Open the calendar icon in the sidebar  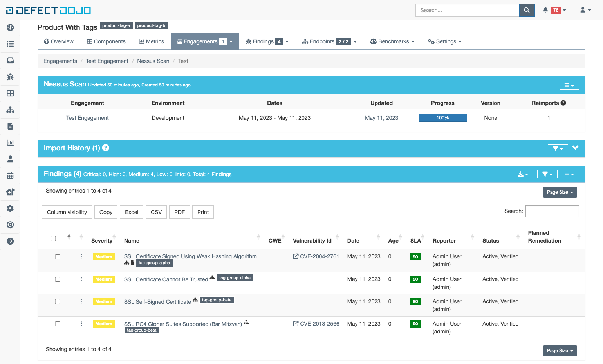(10, 175)
